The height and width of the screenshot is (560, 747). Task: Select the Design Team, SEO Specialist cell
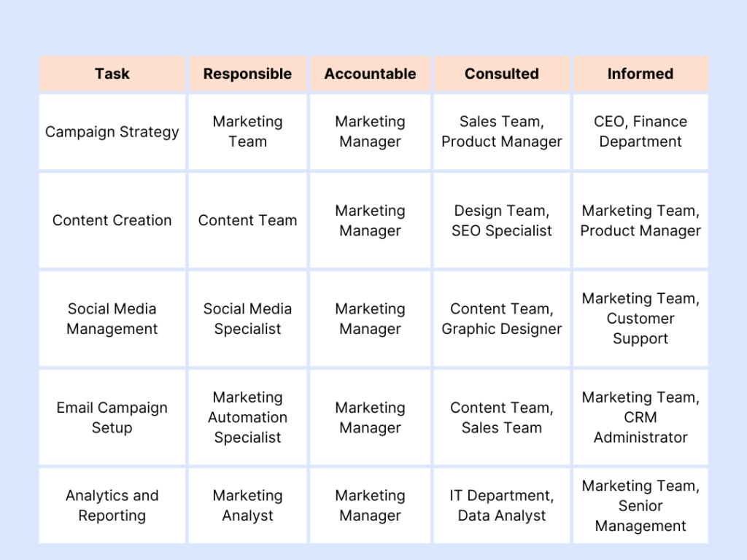coord(502,220)
